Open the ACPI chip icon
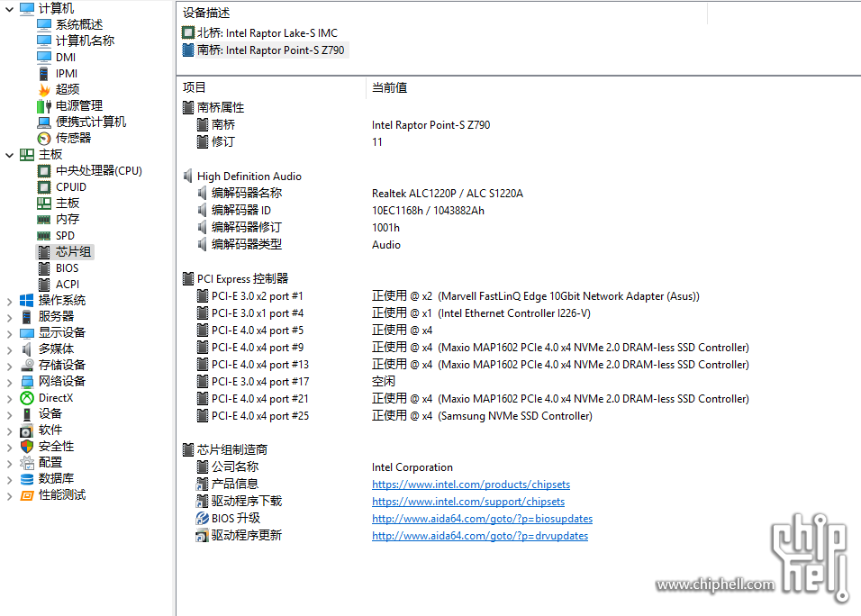861x616 pixels. pos(44,285)
